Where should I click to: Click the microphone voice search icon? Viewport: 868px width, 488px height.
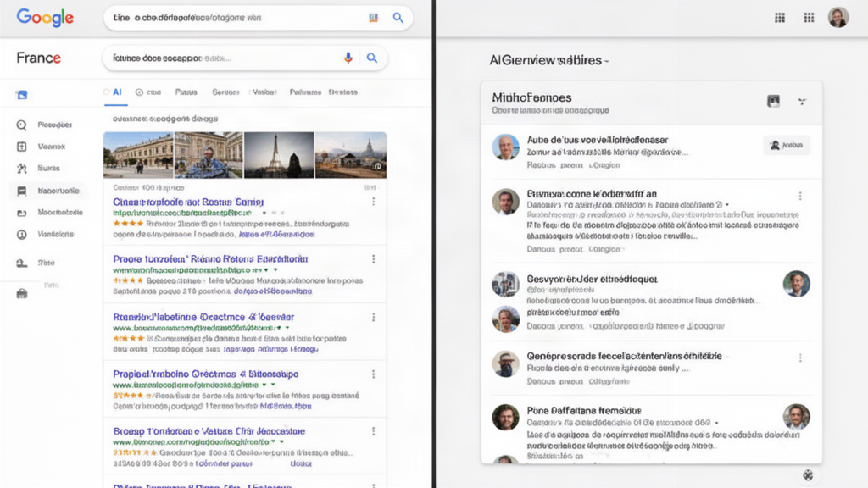tap(348, 58)
